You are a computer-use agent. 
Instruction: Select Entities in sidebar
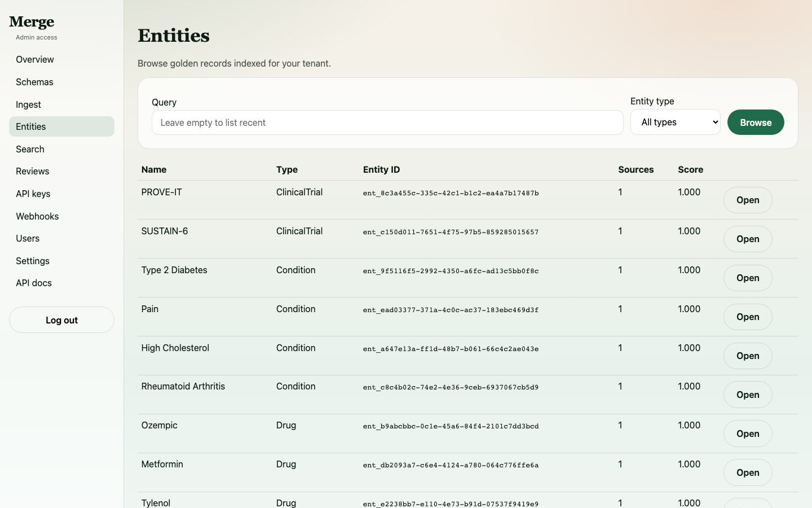click(61, 126)
